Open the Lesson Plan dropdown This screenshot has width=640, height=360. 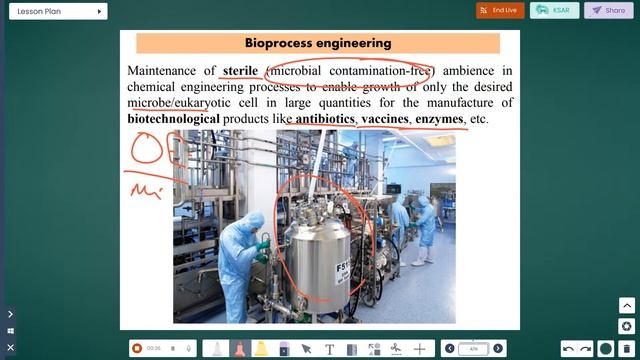tap(58, 11)
